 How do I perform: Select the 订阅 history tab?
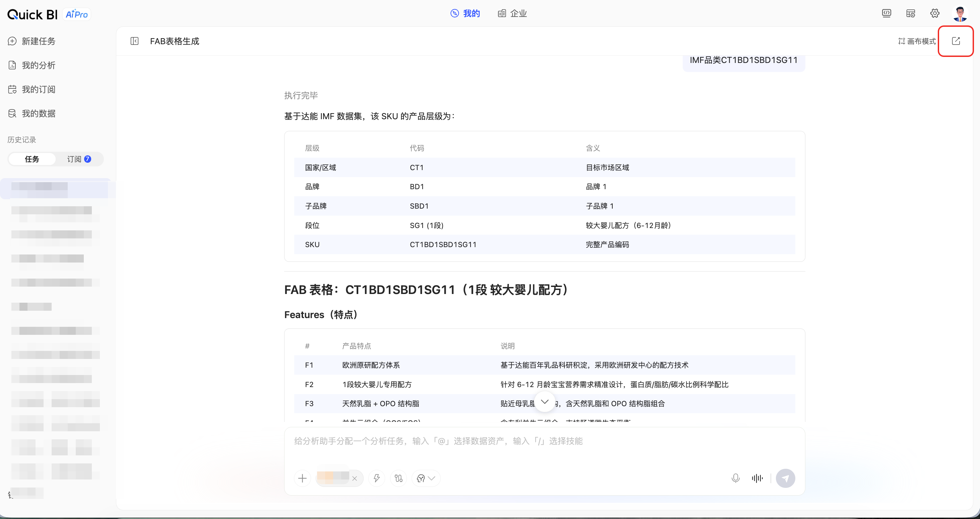tap(79, 159)
